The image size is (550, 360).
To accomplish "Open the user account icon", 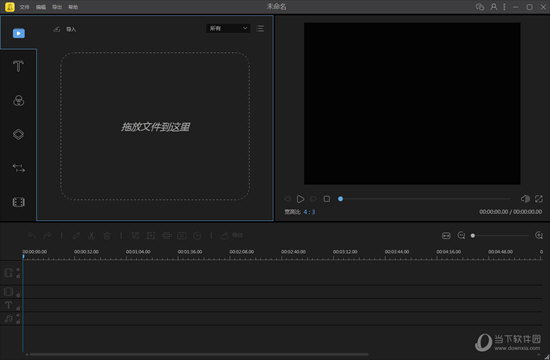I will (x=494, y=7).
